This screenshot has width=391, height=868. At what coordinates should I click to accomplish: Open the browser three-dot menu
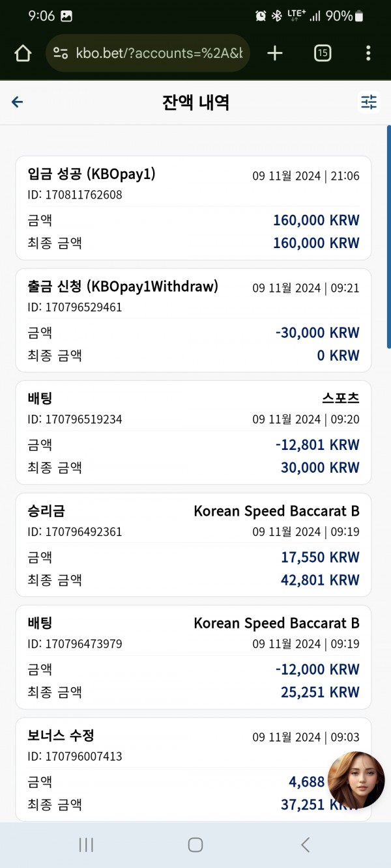click(x=368, y=53)
